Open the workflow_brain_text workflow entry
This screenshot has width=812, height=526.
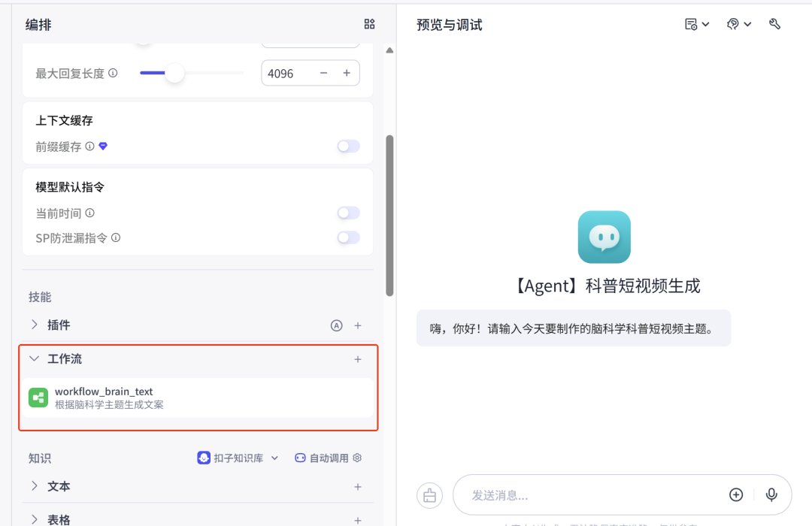click(x=197, y=398)
